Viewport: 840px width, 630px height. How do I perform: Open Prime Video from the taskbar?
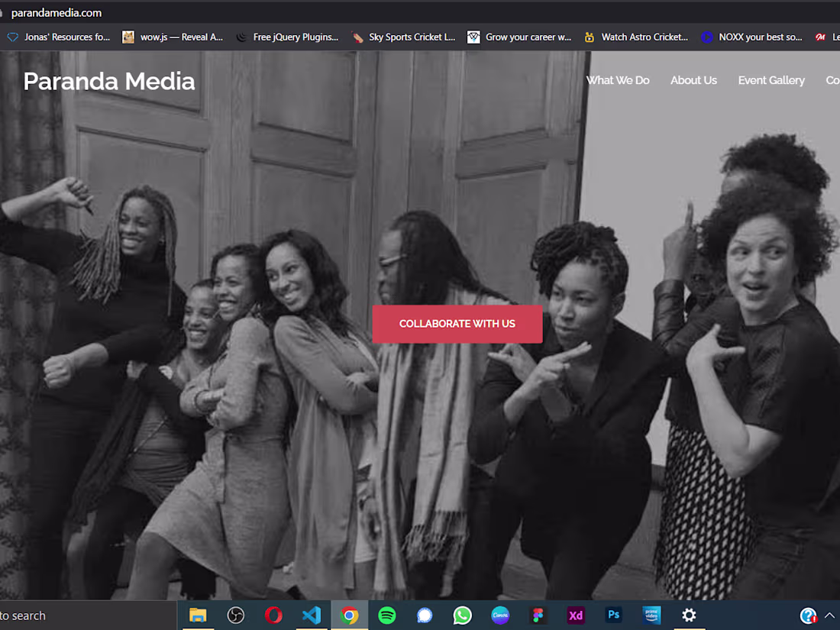(x=651, y=615)
